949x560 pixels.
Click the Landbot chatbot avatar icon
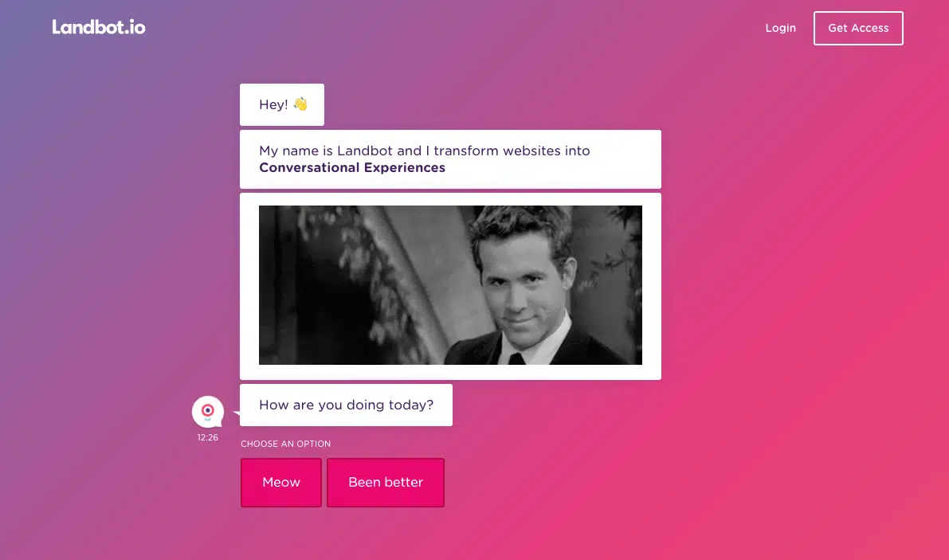(x=208, y=412)
